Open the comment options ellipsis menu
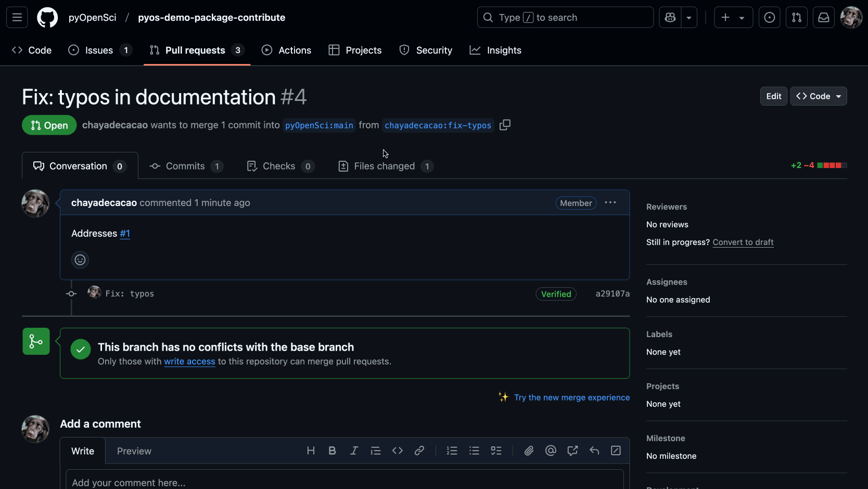868x489 pixels. tap(610, 202)
